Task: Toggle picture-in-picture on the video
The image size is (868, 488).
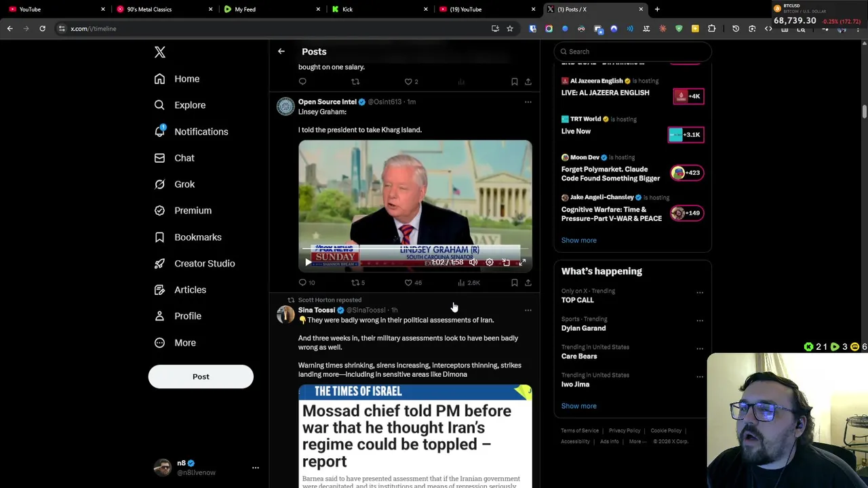Action: pos(506,262)
